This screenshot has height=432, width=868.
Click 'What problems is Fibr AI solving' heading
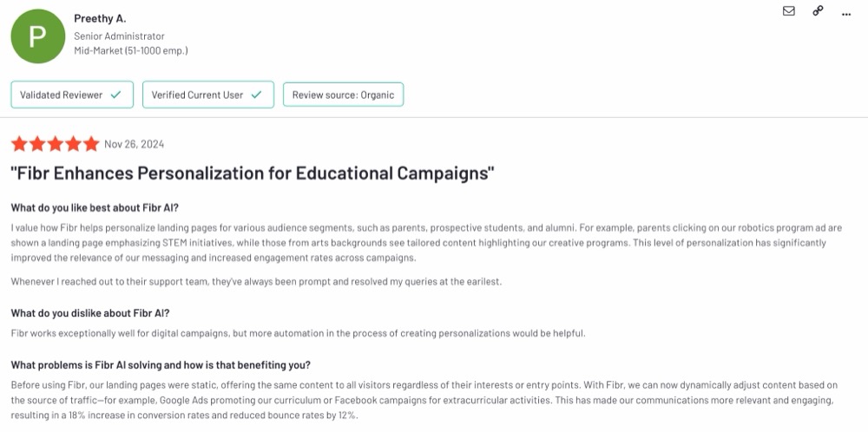click(161, 365)
